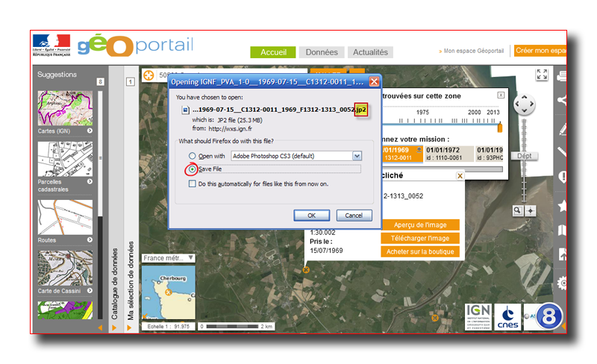The image size is (597, 364).
Task: Click the folded map icon
Action: pos(563,230)
